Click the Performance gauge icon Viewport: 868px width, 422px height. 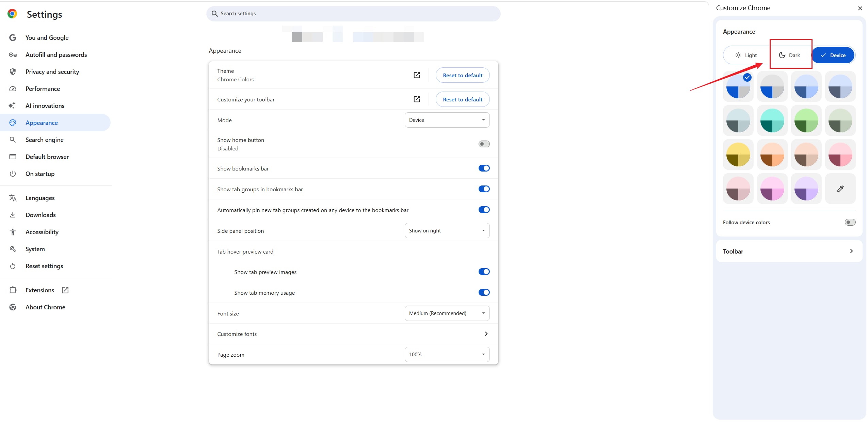click(13, 89)
